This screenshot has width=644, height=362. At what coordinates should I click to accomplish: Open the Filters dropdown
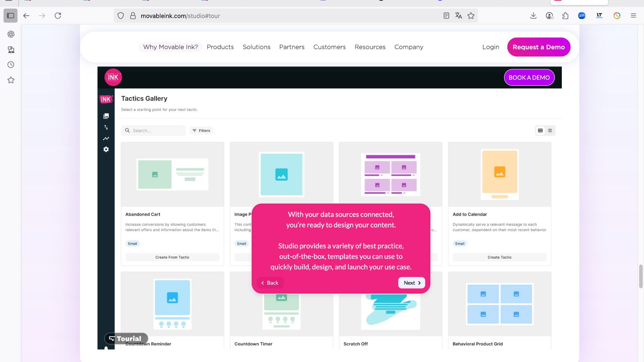click(201, 131)
